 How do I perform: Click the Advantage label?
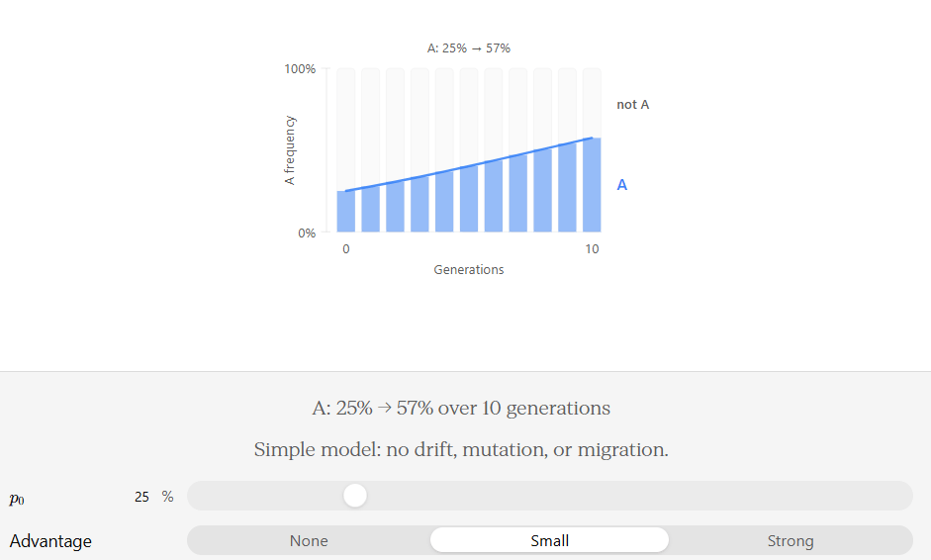[50, 541]
